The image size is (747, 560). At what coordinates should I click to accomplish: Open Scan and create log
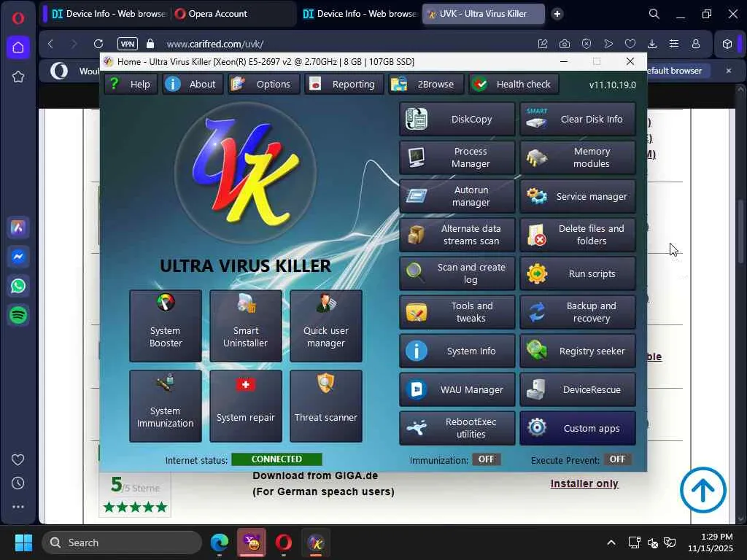pyautogui.click(x=457, y=273)
